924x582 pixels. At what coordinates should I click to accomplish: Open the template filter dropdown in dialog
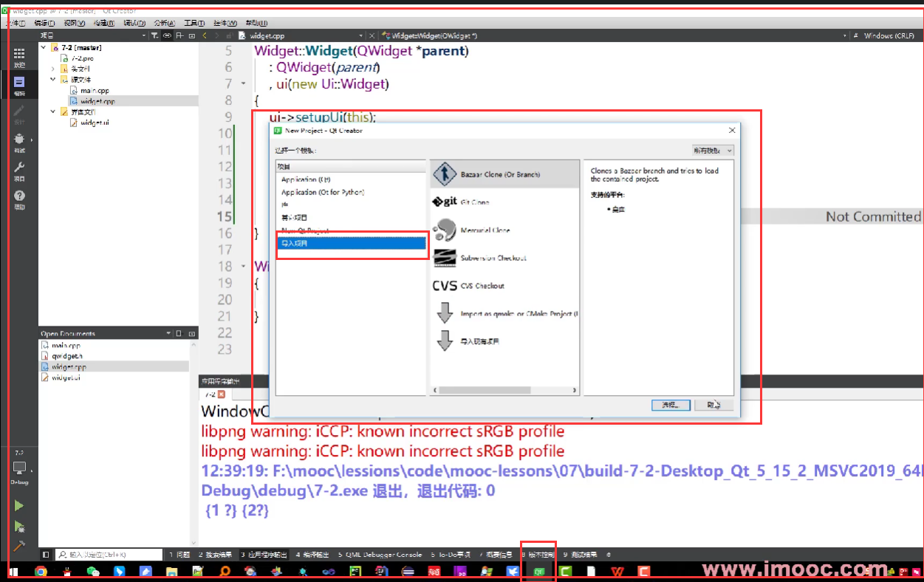(712, 150)
